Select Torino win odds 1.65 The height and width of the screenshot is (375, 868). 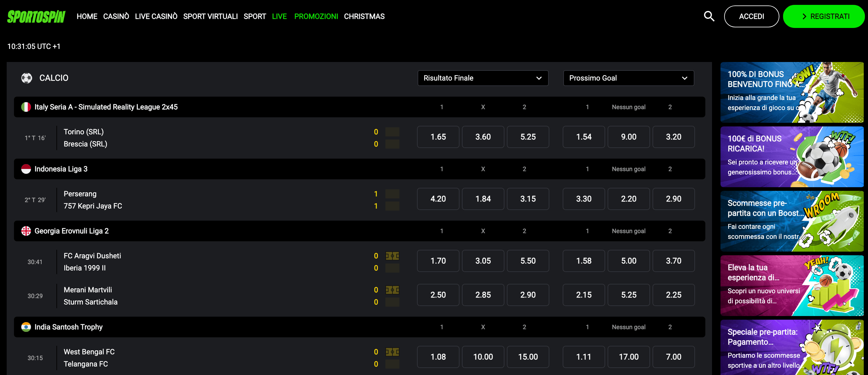pyautogui.click(x=438, y=137)
